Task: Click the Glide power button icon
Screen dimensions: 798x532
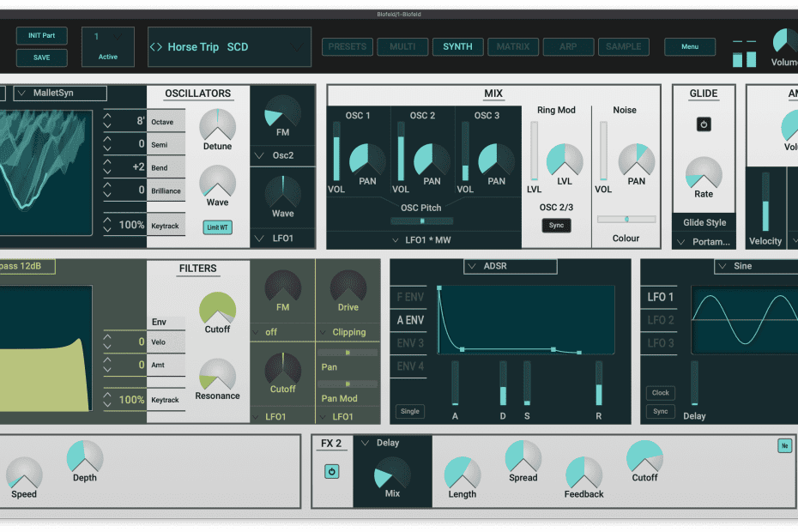Action: click(704, 124)
